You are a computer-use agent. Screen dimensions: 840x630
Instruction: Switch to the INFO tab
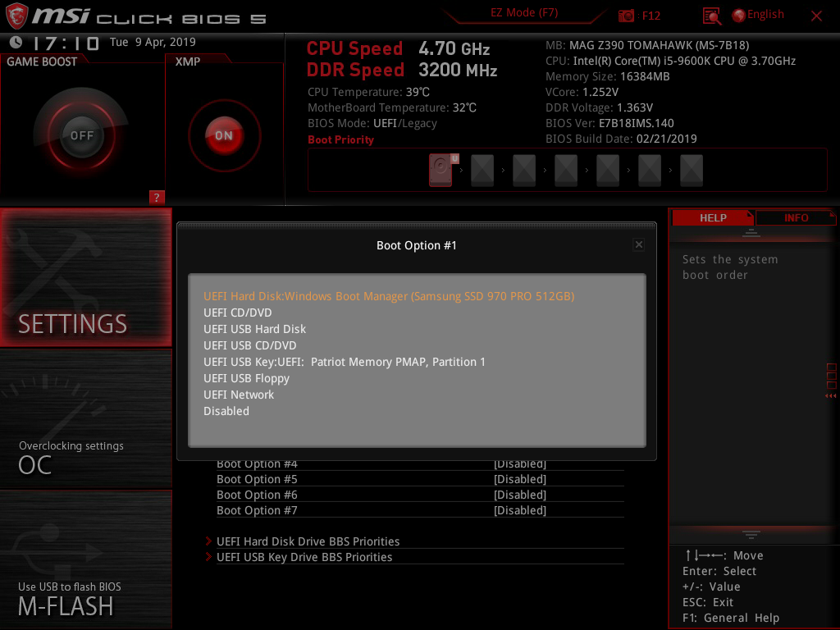coord(796,218)
